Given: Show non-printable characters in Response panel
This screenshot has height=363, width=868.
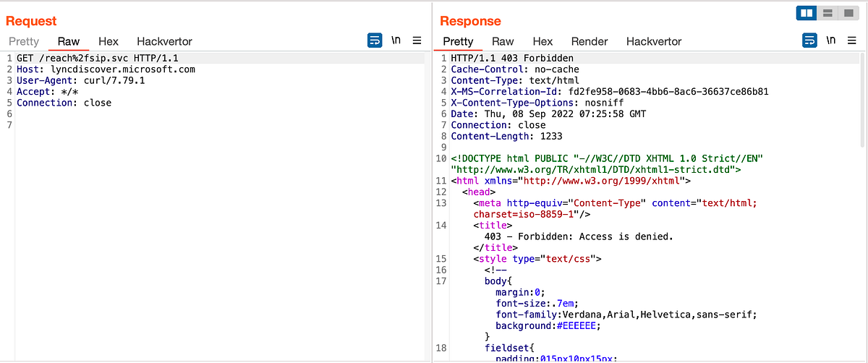Looking at the screenshot, I should point(830,40).
